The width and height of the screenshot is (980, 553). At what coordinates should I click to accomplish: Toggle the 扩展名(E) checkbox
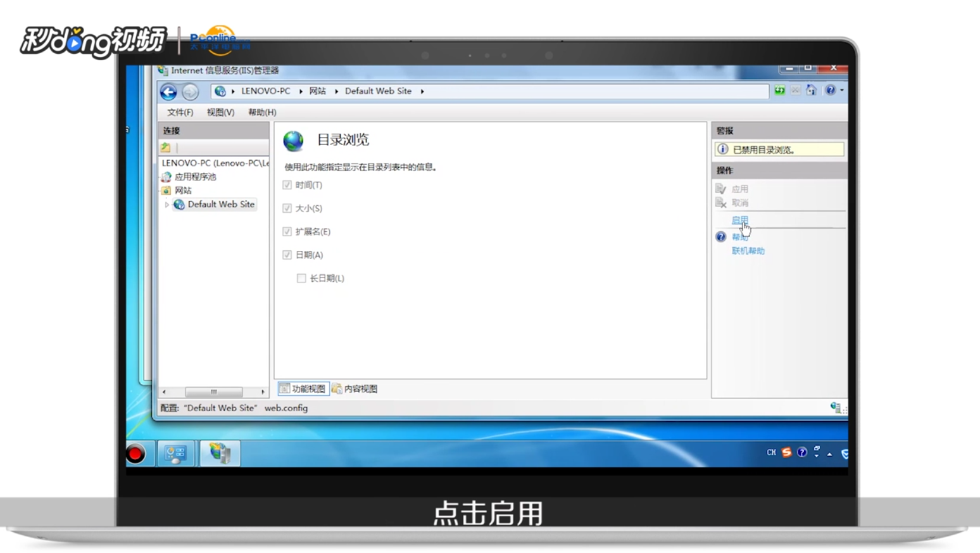(287, 232)
